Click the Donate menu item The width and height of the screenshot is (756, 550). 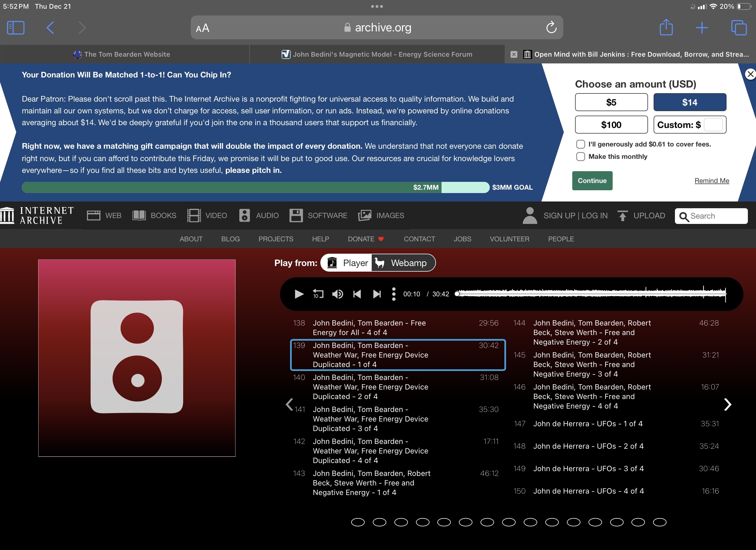[366, 239]
